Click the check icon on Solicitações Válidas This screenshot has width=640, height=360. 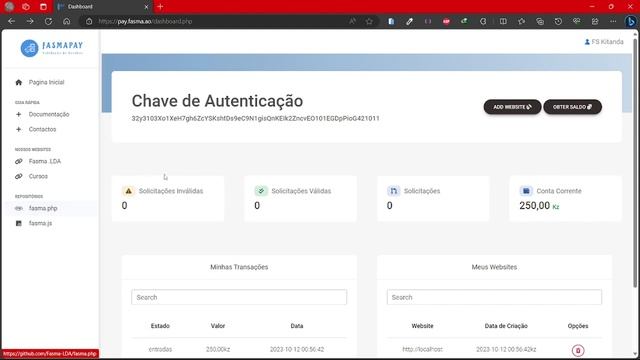261,191
